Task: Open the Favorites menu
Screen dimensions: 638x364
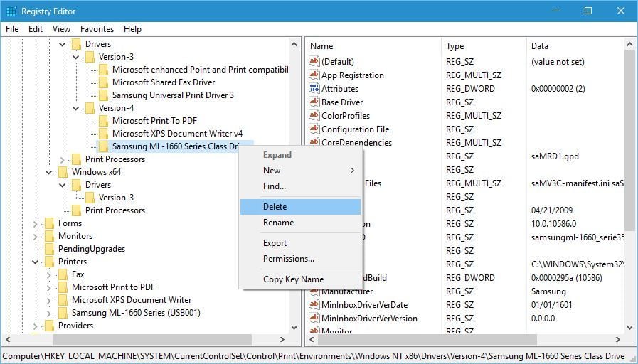Action: click(x=97, y=29)
